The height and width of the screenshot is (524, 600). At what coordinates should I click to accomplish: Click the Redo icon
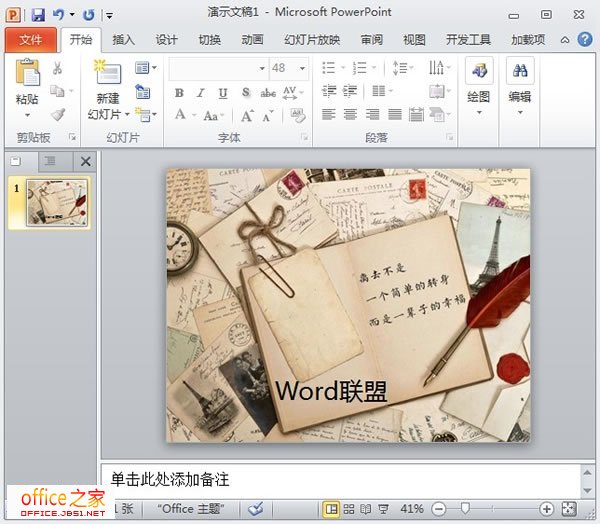(89, 15)
